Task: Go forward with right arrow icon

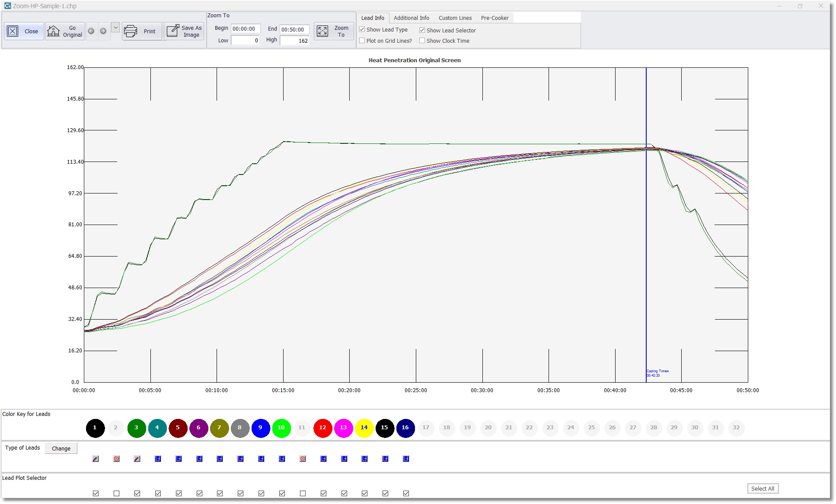Action: pyautogui.click(x=103, y=31)
